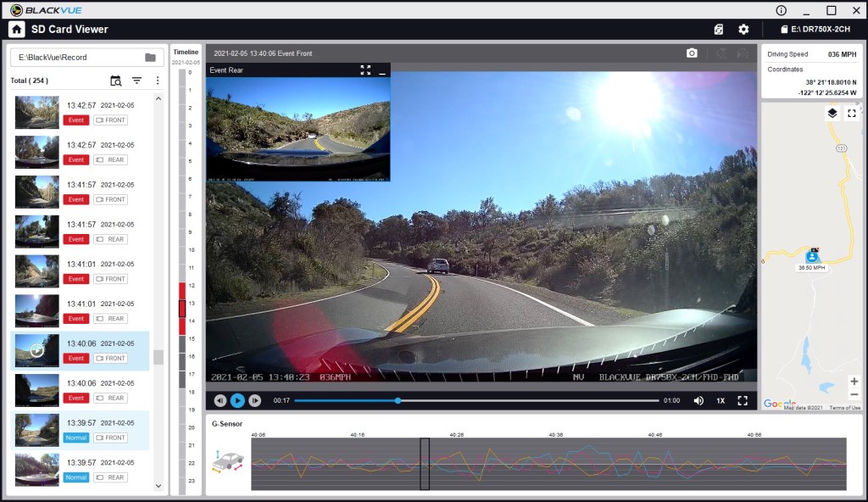The image size is (868, 502).
Task: Open the file list filter options
Action: [136, 81]
